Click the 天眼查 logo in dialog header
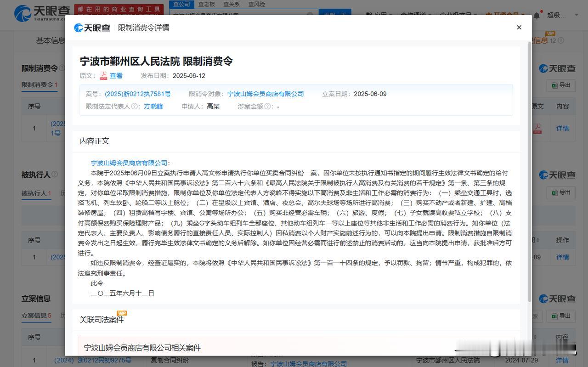Screen dimensions: 588x367 [92, 28]
